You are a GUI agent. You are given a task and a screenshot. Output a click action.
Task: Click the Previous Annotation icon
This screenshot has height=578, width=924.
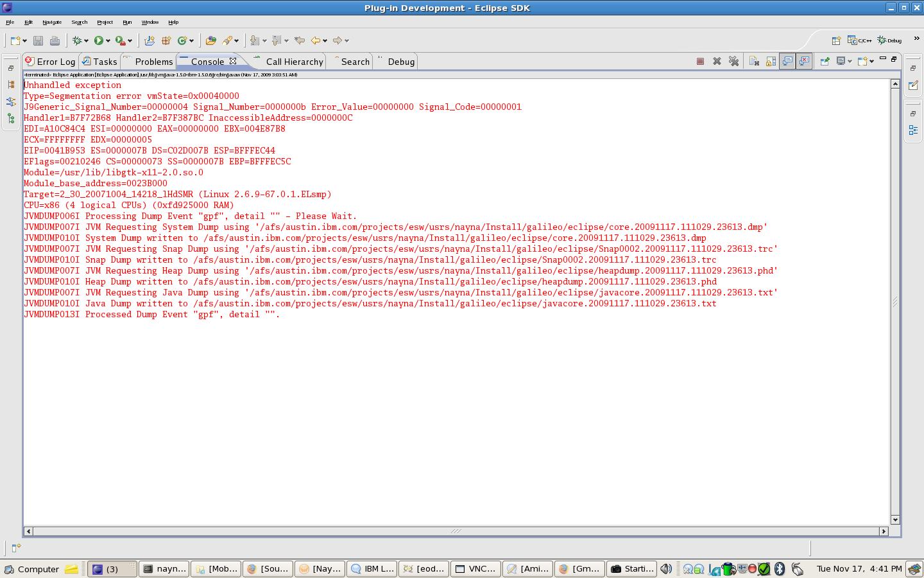277,40
